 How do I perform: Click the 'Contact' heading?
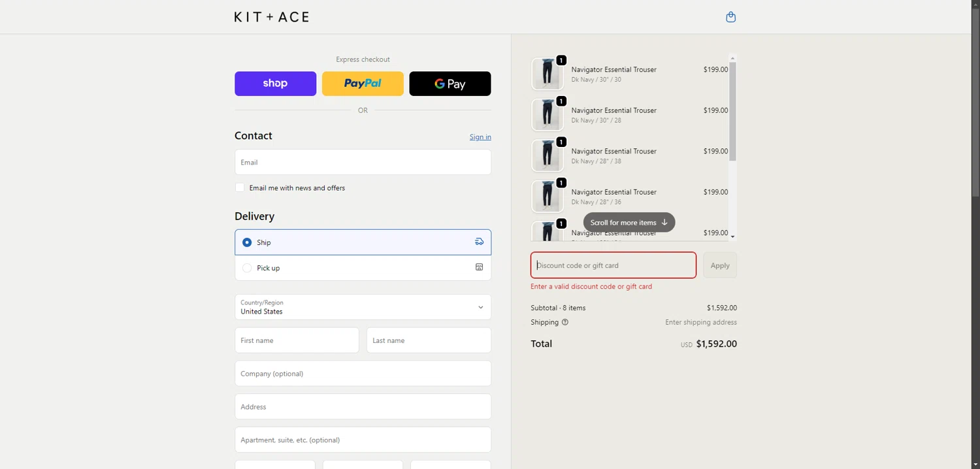pos(253,136)
